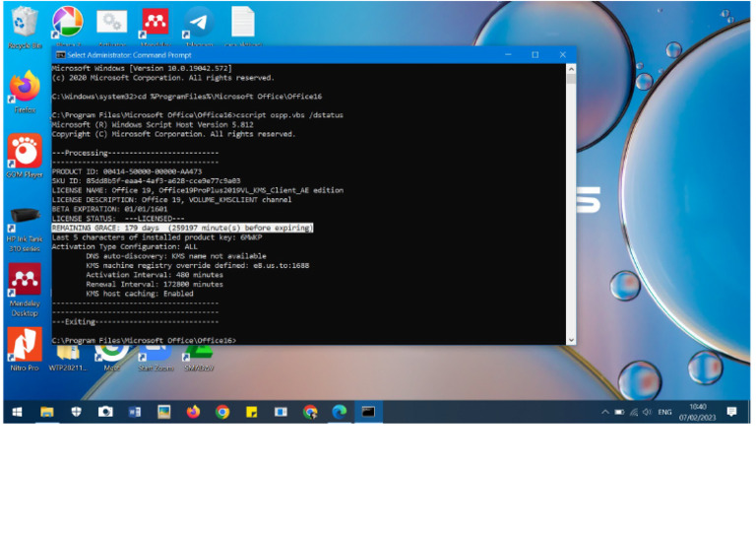The image size is (756, 535).
Task: Open Sticky Notes from the taskbar
Action: [252, 412]
